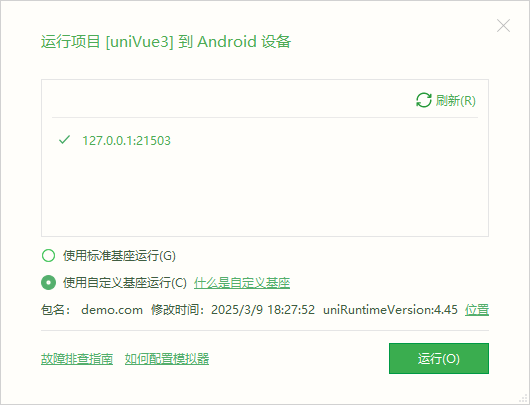
Task: Select the 使用自定义基座运行(C) radio button
Action: coord(48,283)
